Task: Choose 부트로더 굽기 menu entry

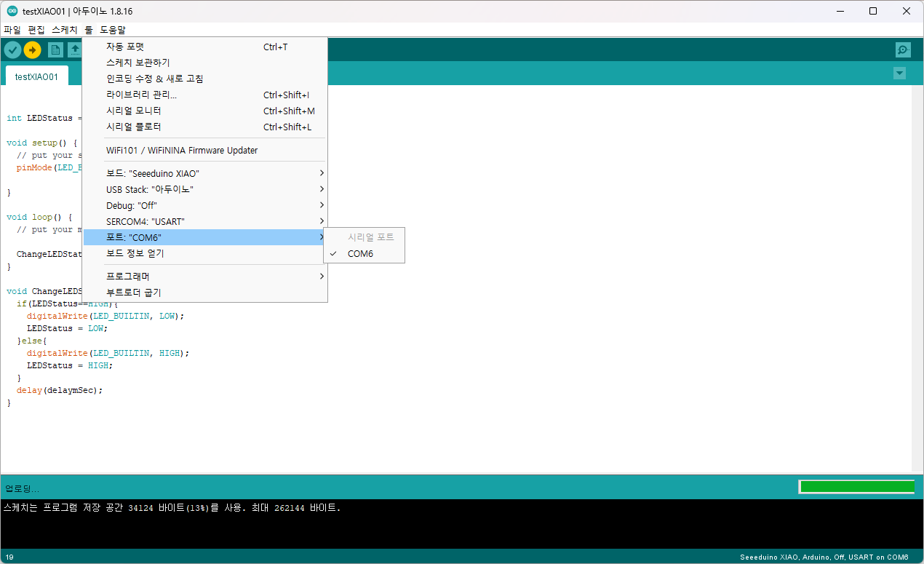Action: (204, 293)
